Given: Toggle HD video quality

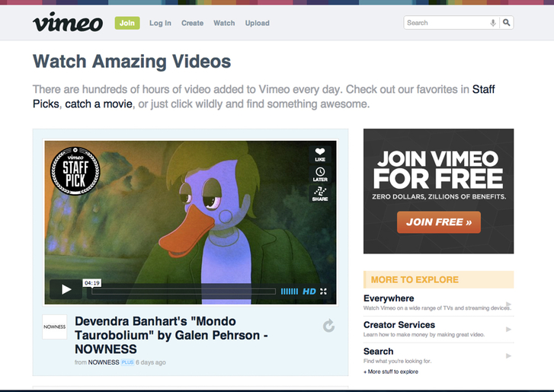Looking at the screenshot, I should (309, 291).
